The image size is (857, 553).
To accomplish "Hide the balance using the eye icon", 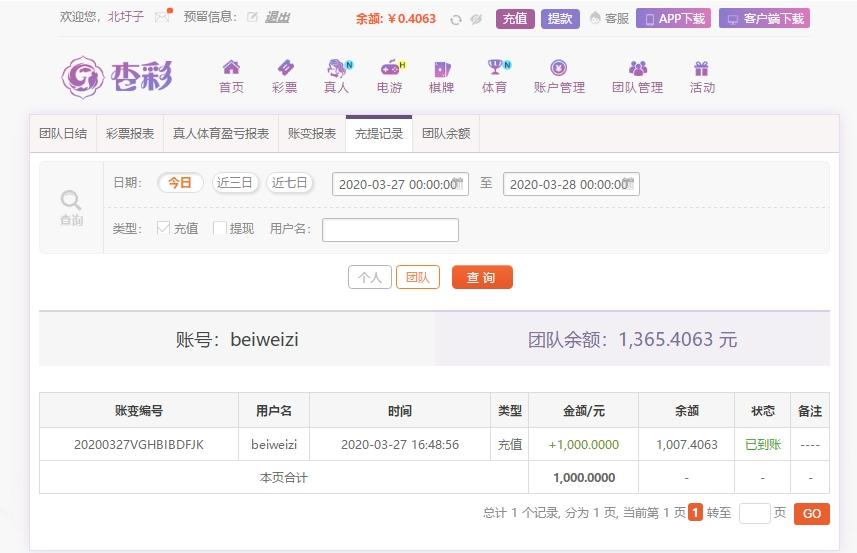I will pyautogui.click(x=476, y=20).
